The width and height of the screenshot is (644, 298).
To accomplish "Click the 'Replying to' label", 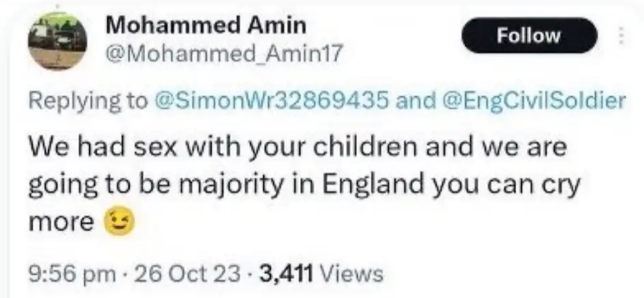I will (87, 101).
